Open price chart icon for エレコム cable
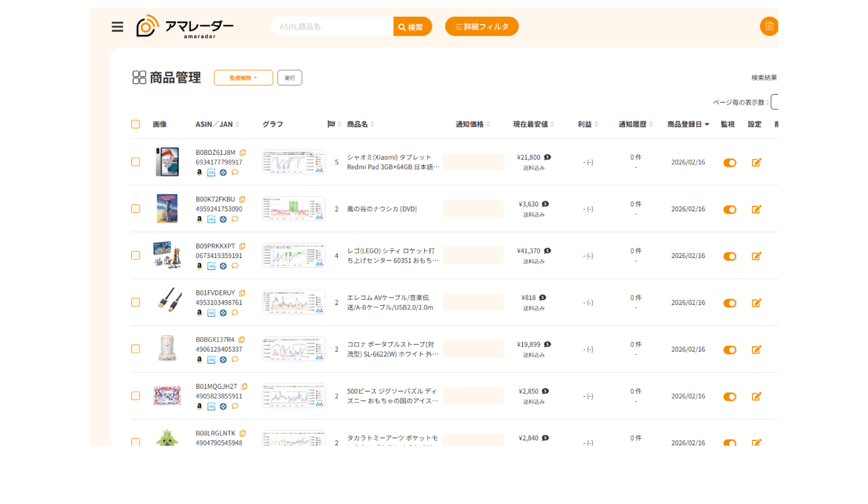This screenshot has width=868, height=504. (211, 313)
